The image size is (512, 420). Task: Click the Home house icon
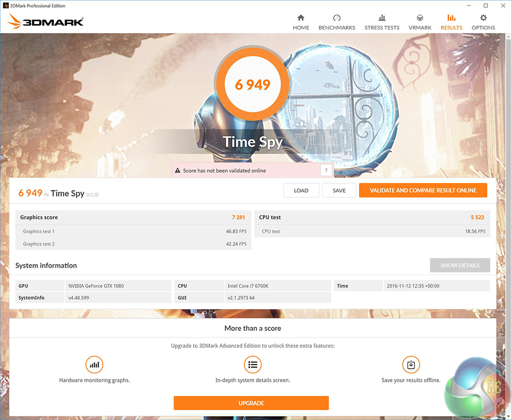[x=301, y=17]
